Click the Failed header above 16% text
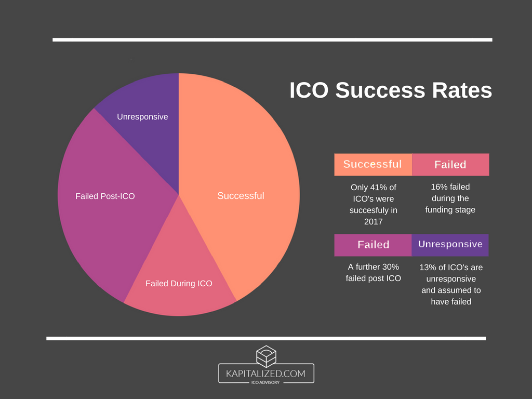The width and height of the screenshot is (532, 399). (450, 165)
